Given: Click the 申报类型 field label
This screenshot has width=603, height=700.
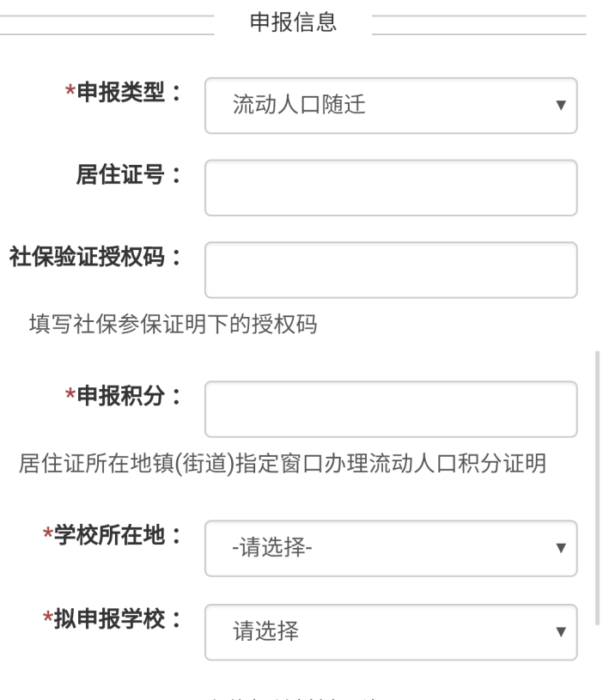Looking at the screenshot, I should point(123,92).
